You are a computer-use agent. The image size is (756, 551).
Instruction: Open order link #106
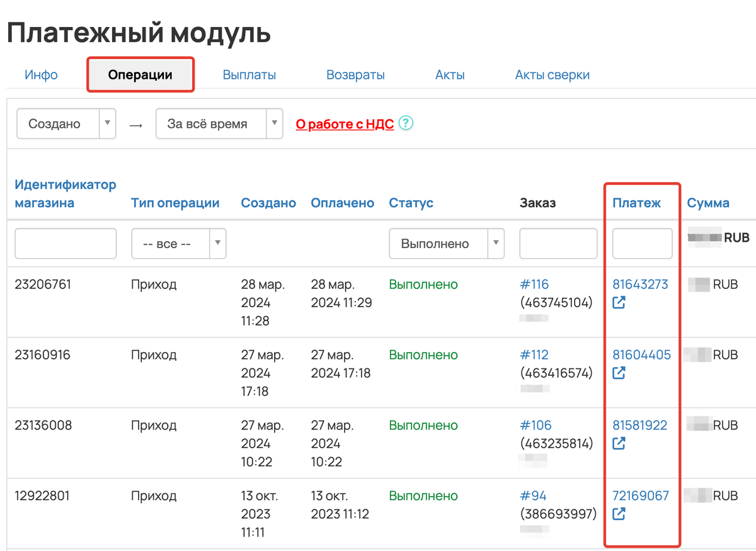tap(535, 425)
